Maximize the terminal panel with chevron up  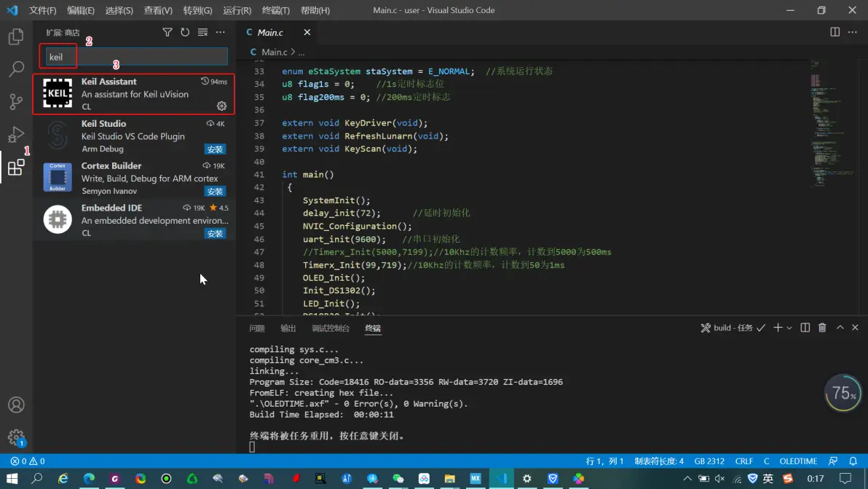tap(840, 328)
